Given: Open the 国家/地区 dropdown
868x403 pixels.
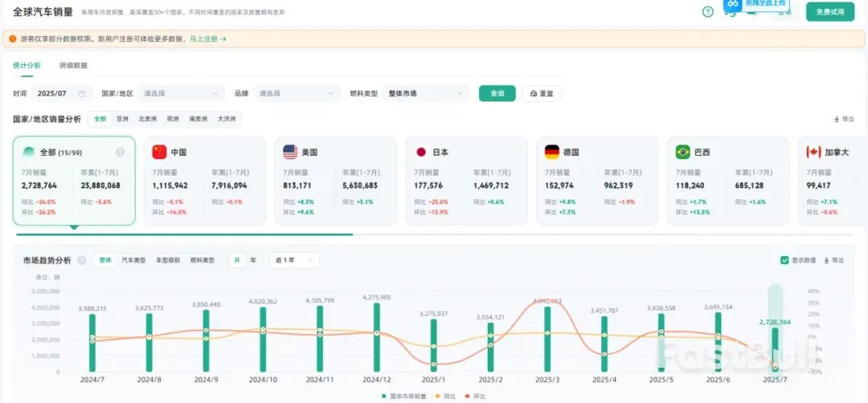Looking at the screenshot, I should pos(181,93).
